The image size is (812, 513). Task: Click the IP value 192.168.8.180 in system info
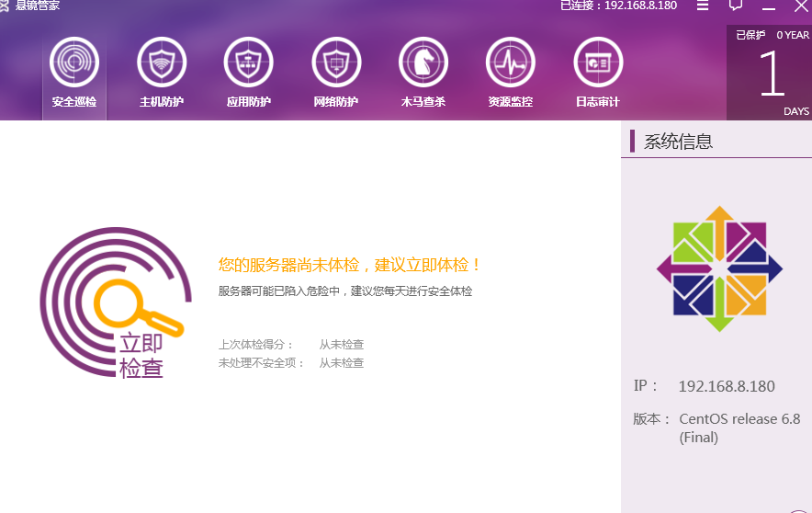click(x=727, y=386)
